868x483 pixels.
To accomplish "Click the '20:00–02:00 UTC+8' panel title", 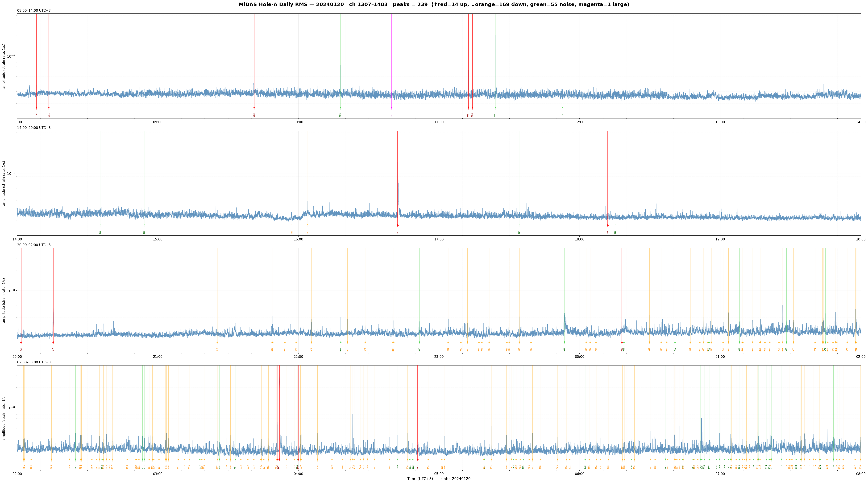I will [34, 245].
